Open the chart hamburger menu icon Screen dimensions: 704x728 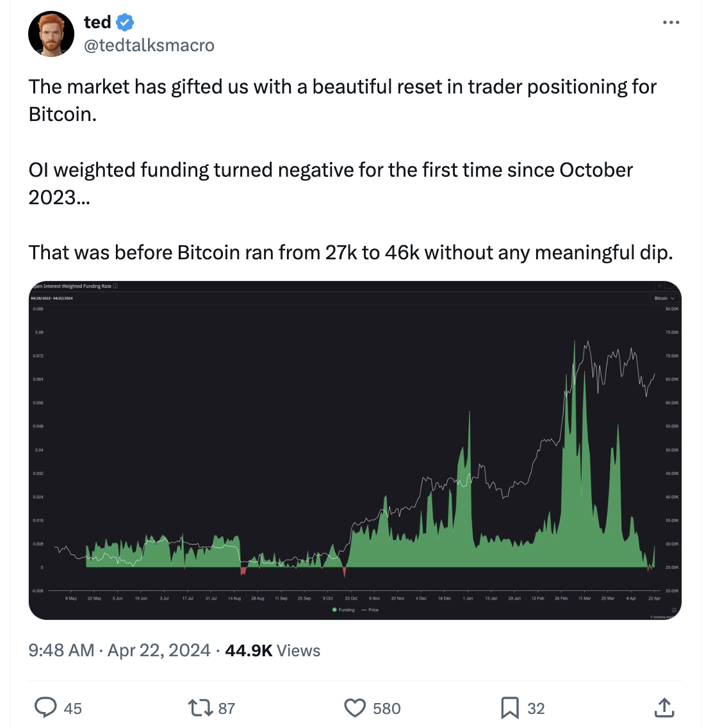coord(674,610)
